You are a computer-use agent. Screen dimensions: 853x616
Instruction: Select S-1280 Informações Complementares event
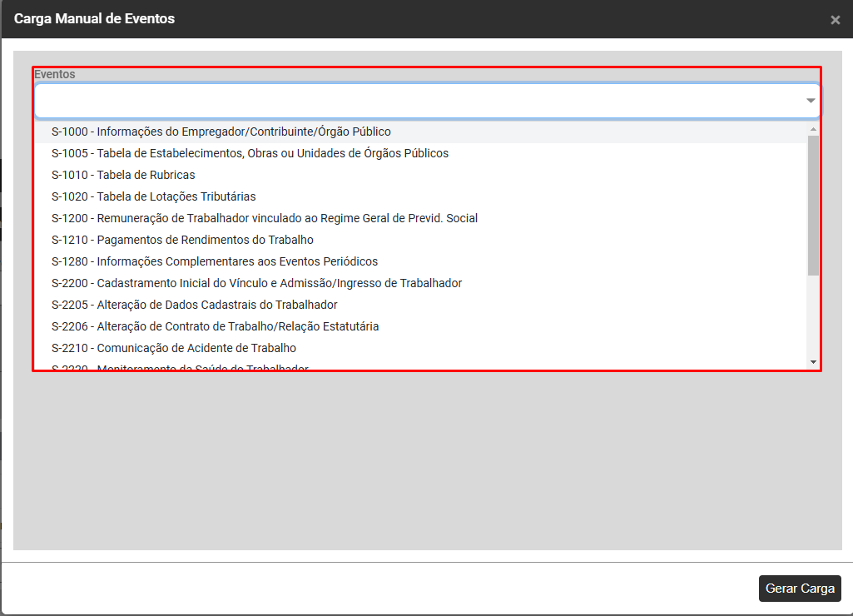(214, 261)
